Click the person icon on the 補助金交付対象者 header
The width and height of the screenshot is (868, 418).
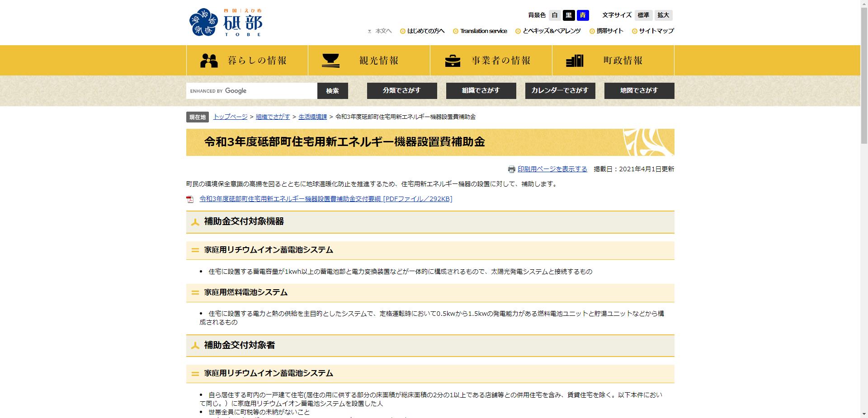click(x=195, y=346)
